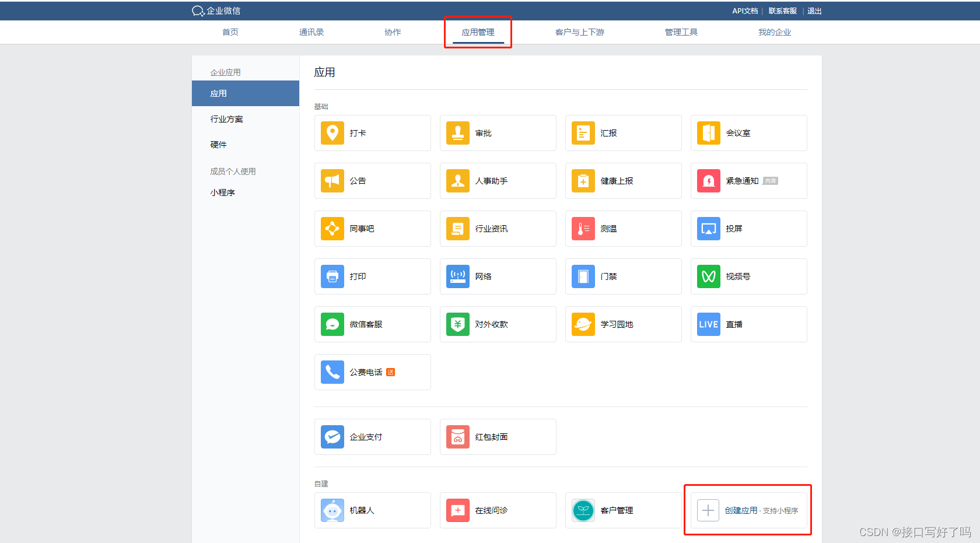Click the 退出 logout link

[814, 11]
